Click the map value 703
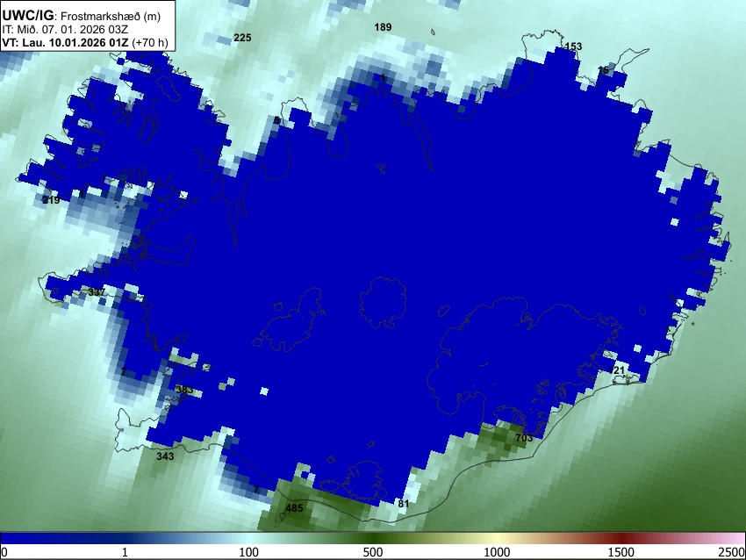Image resolution: width=746 pixels, height=560 pixels. click(524, 438)
